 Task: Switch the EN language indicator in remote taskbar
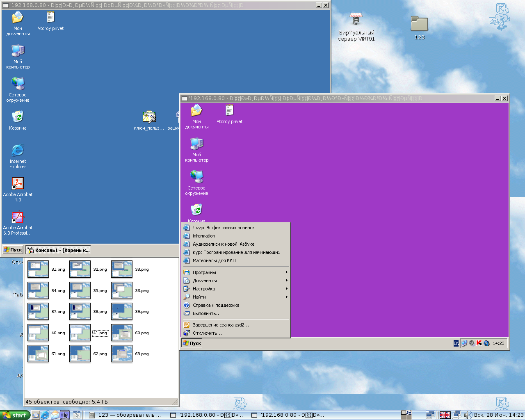pyautogui.click(x=456, y=343)
